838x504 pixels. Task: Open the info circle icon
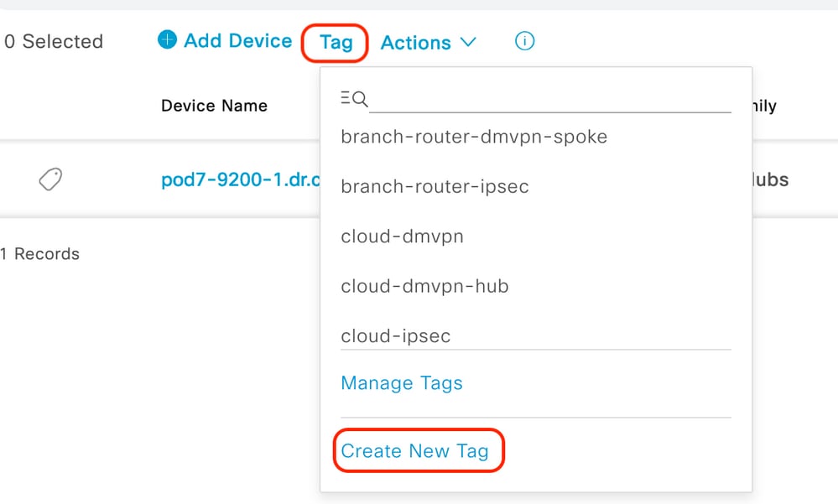(524, 40)
